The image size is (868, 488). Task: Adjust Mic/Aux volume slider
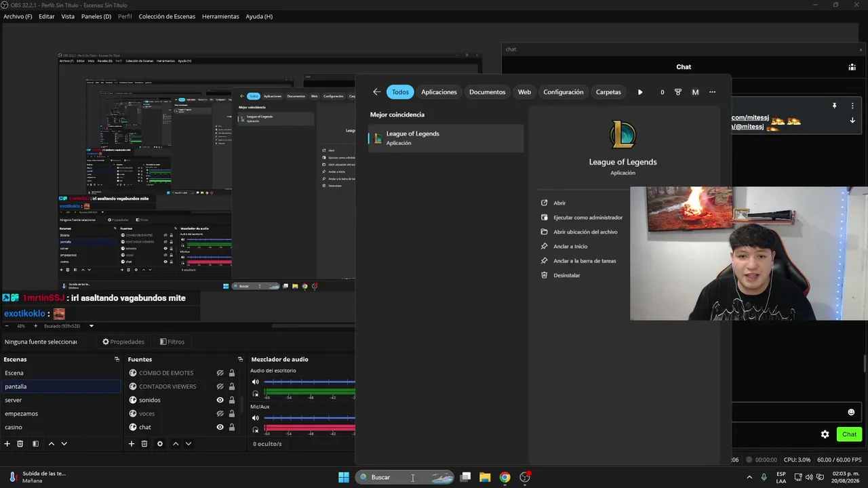[309, 418]
